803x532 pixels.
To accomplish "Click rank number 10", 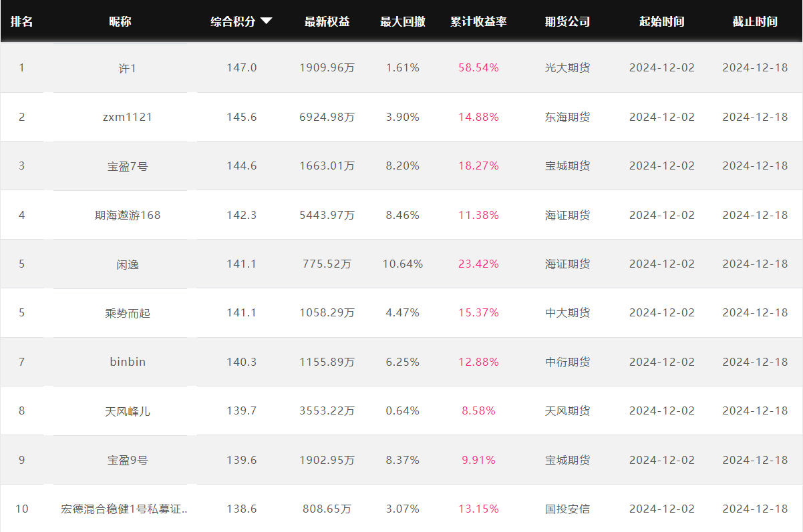I will click(21, 509).
